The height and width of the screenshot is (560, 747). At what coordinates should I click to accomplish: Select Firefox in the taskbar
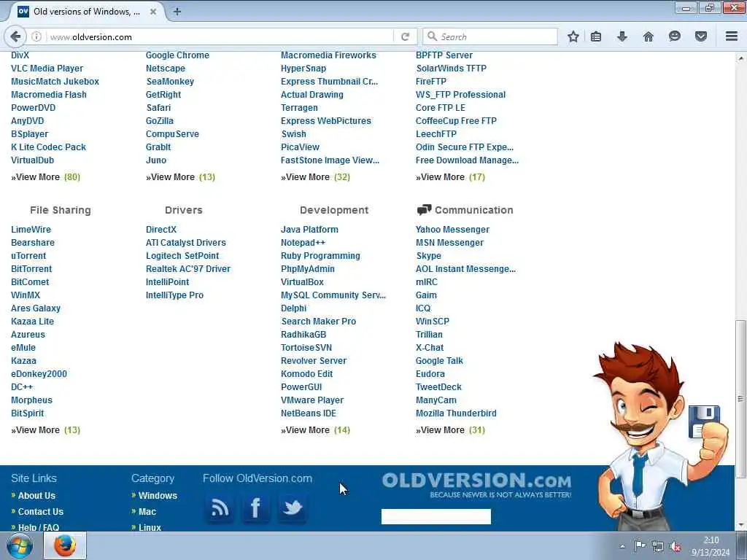click(x=65, y=545)
